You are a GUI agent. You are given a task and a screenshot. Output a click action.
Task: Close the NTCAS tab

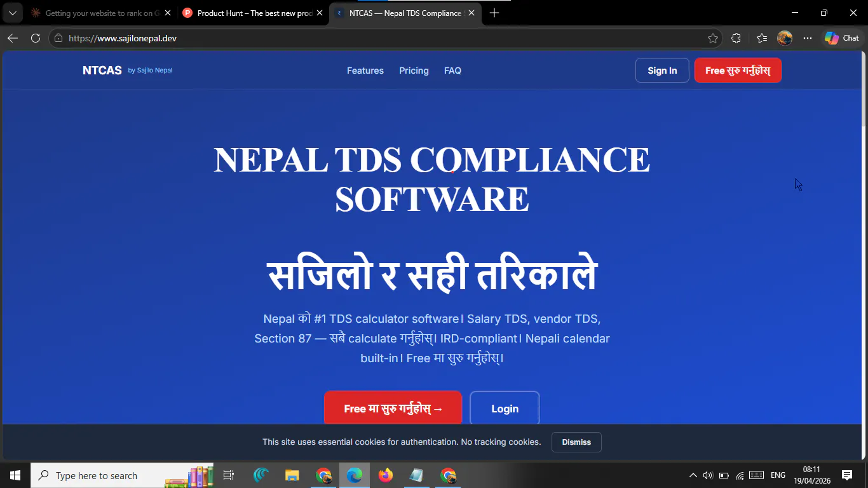tap(471, 13)
